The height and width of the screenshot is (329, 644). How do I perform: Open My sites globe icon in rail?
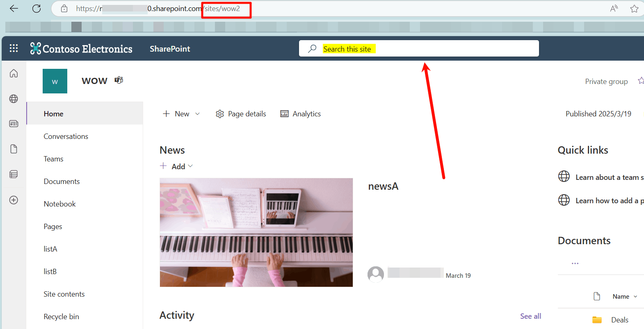pyautogui.click(x=14, y=99)
